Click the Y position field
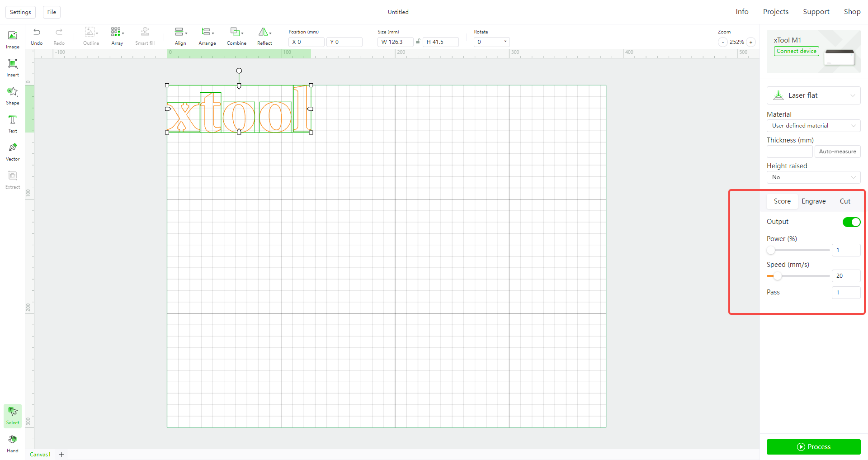The width and height of the screenshot is (868, 460). coord(344,42)
